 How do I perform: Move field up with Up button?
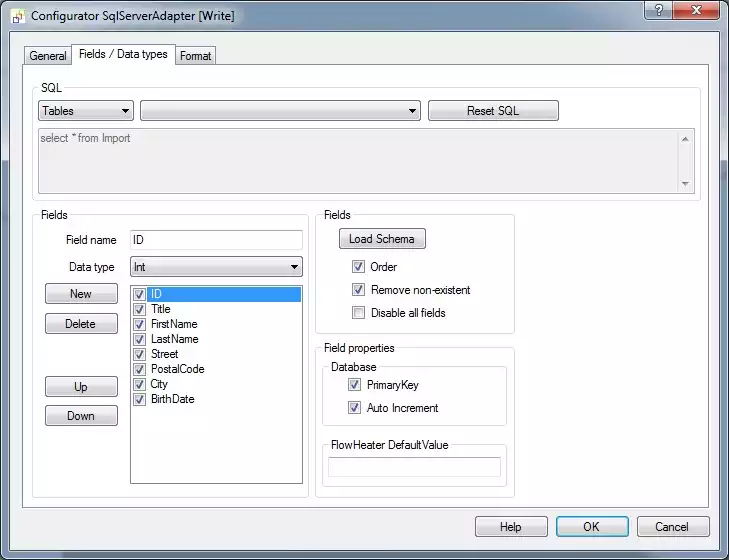(x=81, y=387)
